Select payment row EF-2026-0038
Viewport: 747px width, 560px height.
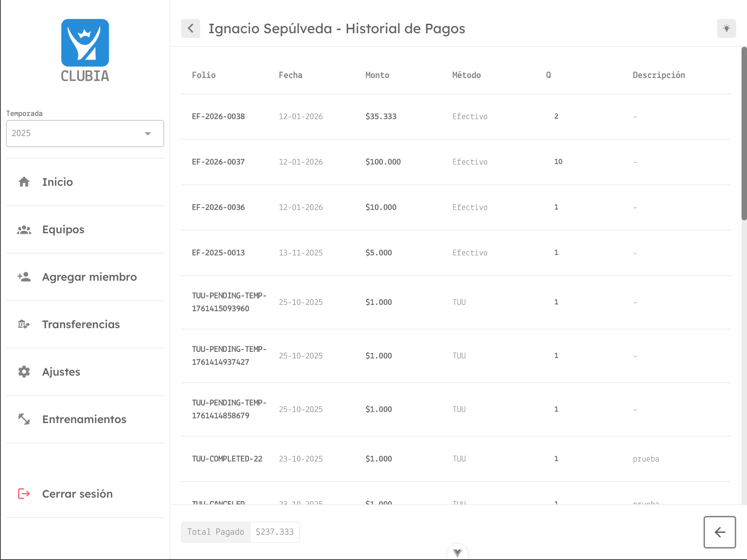pyautogui.click(x=218, y=117)
